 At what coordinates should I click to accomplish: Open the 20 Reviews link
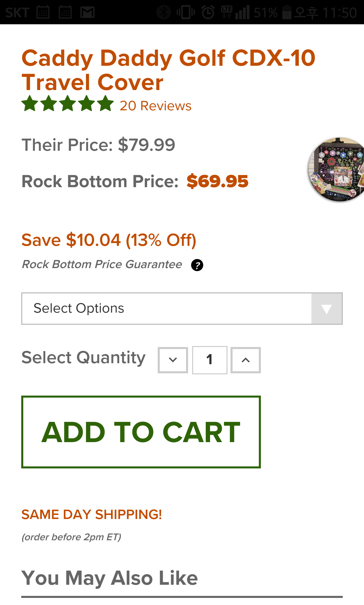click(x=155, y=106)
